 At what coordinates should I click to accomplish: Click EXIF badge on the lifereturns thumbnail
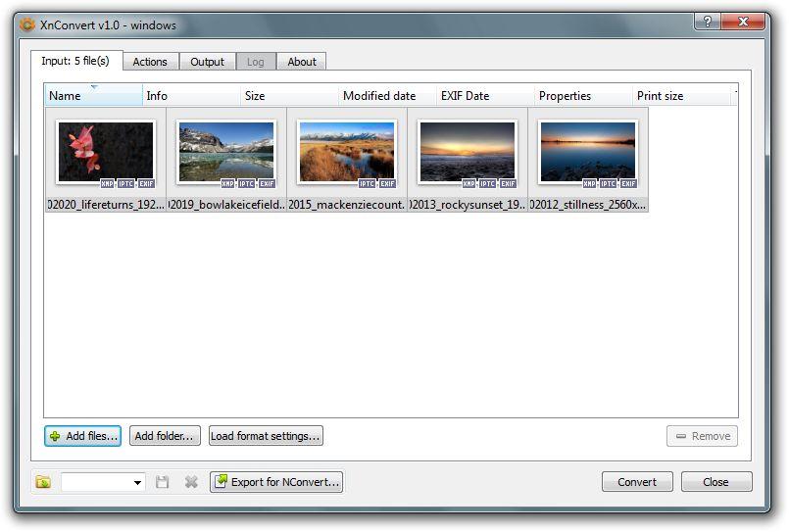146,183
